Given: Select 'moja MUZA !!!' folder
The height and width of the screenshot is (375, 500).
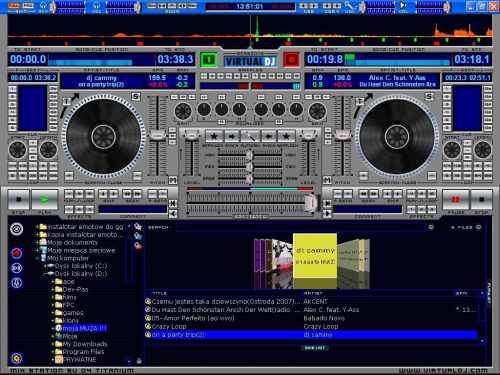Looking at the screenshot, I should (84, 328).
